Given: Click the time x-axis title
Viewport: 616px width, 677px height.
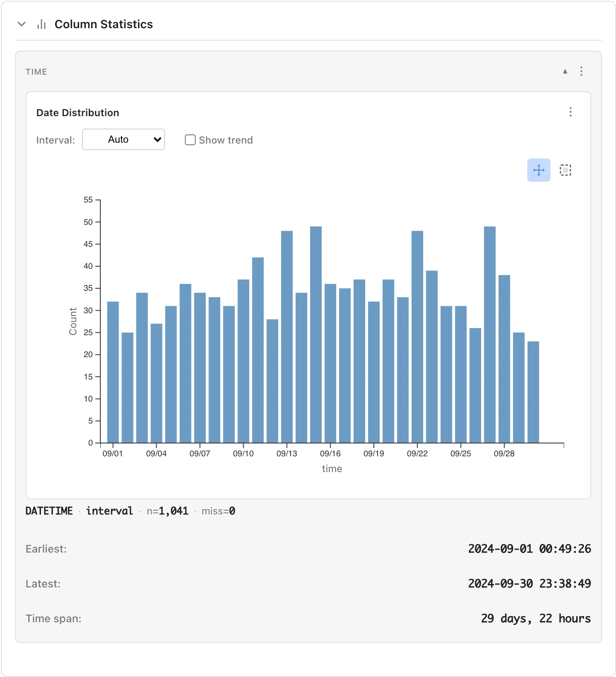Looking at the screenshot, I should coord(332,469).
